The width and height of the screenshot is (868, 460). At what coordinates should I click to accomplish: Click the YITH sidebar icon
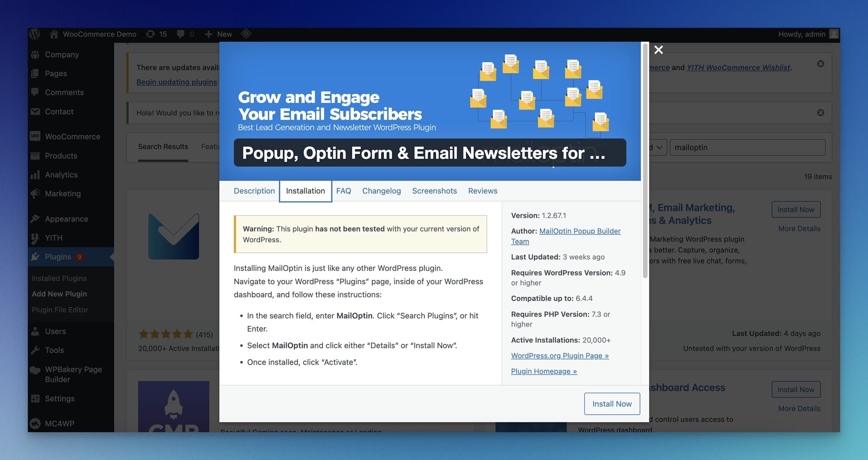(35, 238)
